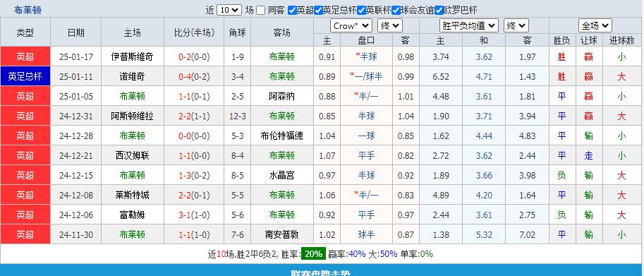Open home team 西汉姆联

[x=132, y=155]
